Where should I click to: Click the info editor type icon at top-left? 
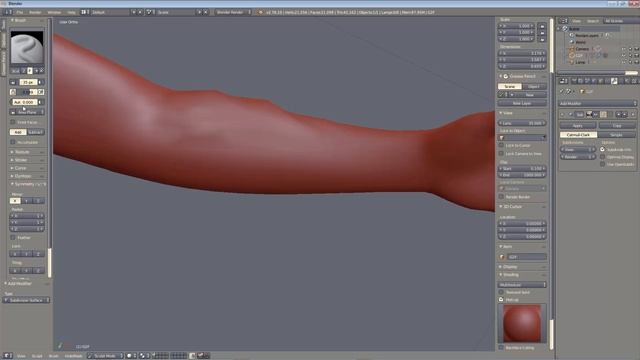click(x=8, y=12)
